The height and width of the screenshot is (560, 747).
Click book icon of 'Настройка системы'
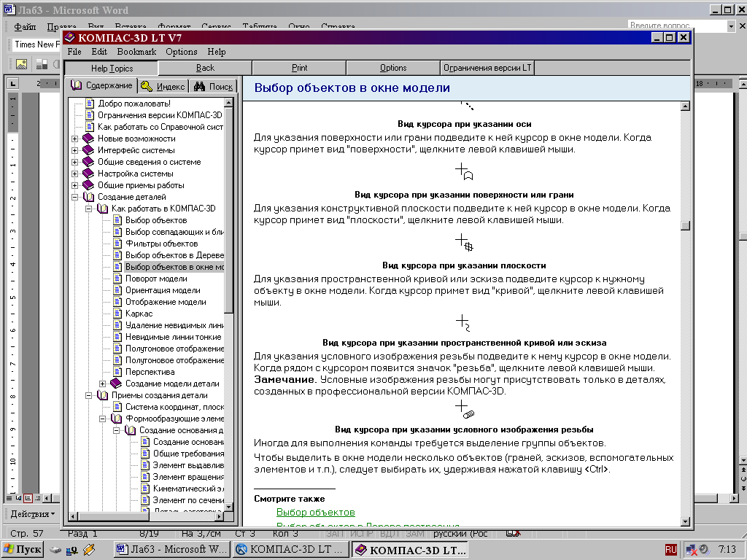tap(88, 174)
